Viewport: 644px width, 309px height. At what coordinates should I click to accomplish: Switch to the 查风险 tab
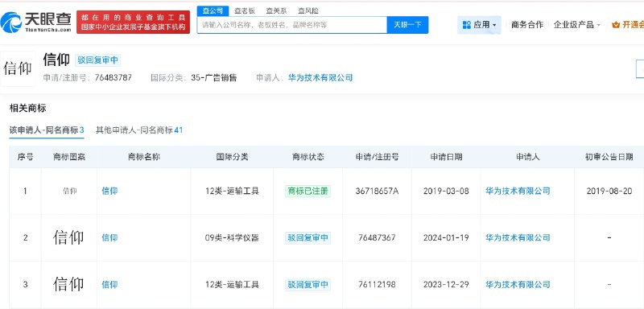[308, 11]
